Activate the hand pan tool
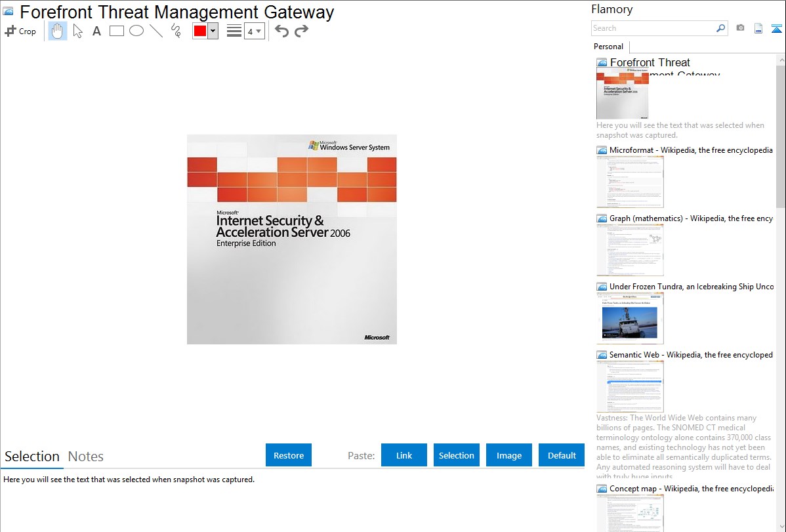The width and height of the screenshot is (786, 532). coord(57,31)
